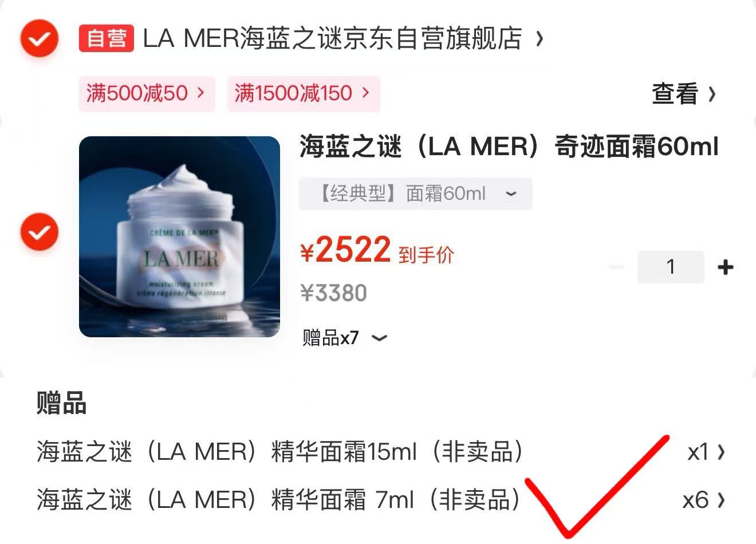
Task: Tap the chevron beside 查看
Action: point(711,94)
